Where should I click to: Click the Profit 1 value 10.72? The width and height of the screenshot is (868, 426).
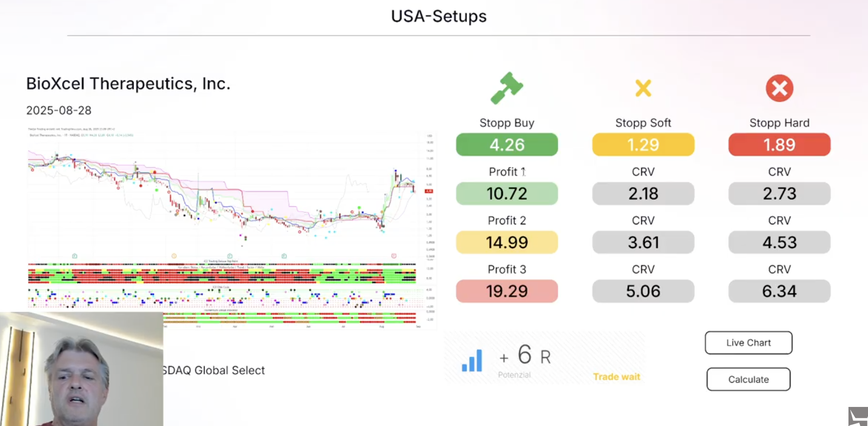[x=507, y=193]
